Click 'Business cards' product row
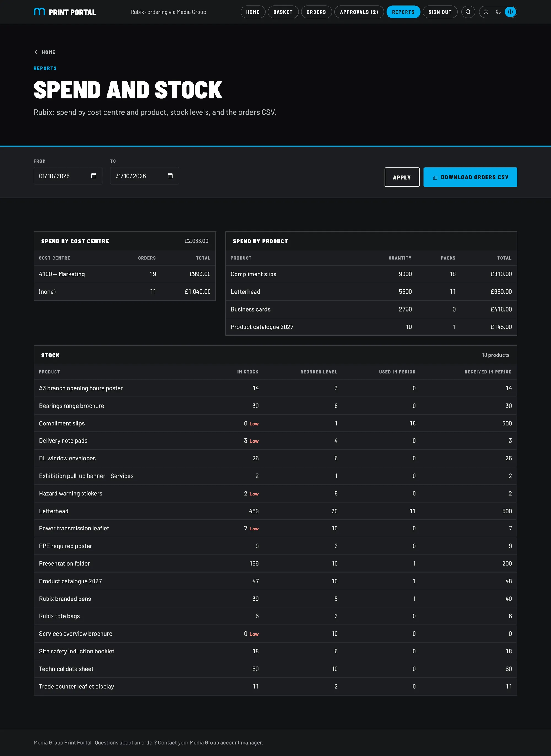Viewport: 551px width, 756px height. [x=371, y=309]
